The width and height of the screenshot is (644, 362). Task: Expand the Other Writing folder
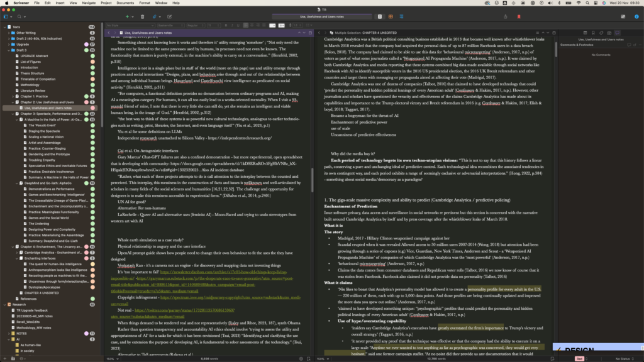(x=9, y=33)
